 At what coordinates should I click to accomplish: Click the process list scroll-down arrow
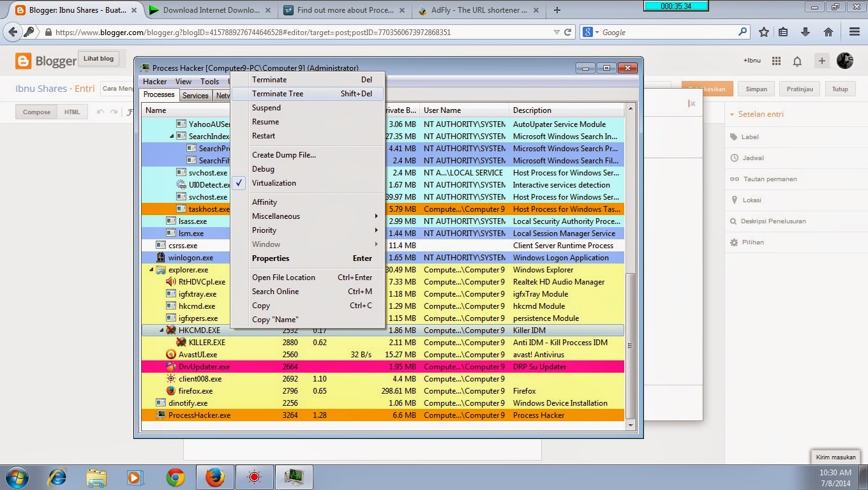click(x=631, y=424)
